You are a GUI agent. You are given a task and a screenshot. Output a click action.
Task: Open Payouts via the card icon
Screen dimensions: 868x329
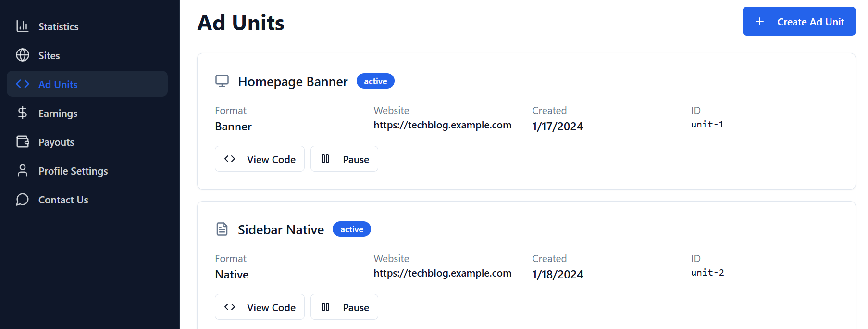point(22,141)
